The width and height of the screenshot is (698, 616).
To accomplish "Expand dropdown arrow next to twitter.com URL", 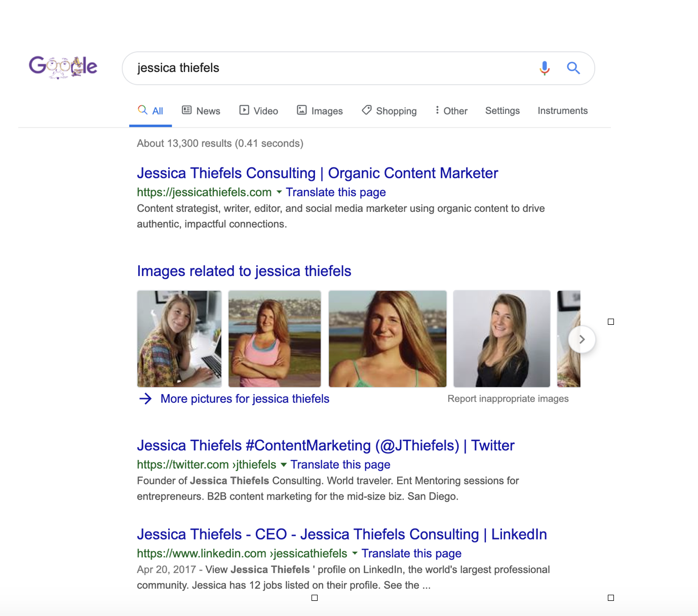I will pos(284,465).
